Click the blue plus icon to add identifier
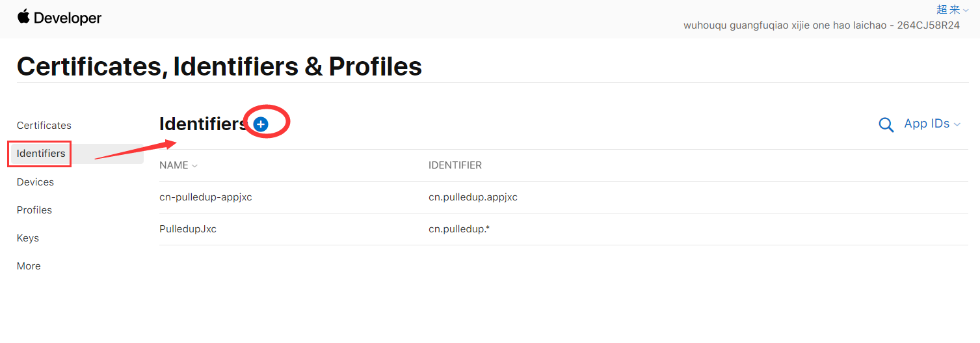This screenshot has height=343, width=980. pos(261,124)
